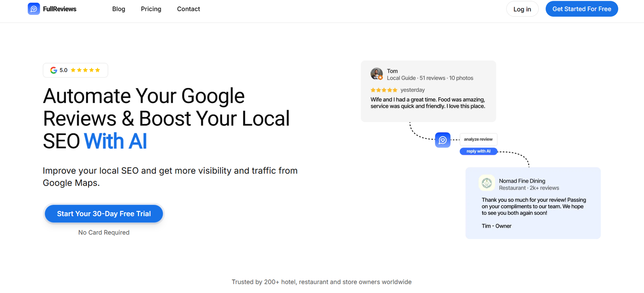Click the FullReviews logo icon in header
Image resolution: width=644 pixels, height=293 pixels.
tap(34, 9)
